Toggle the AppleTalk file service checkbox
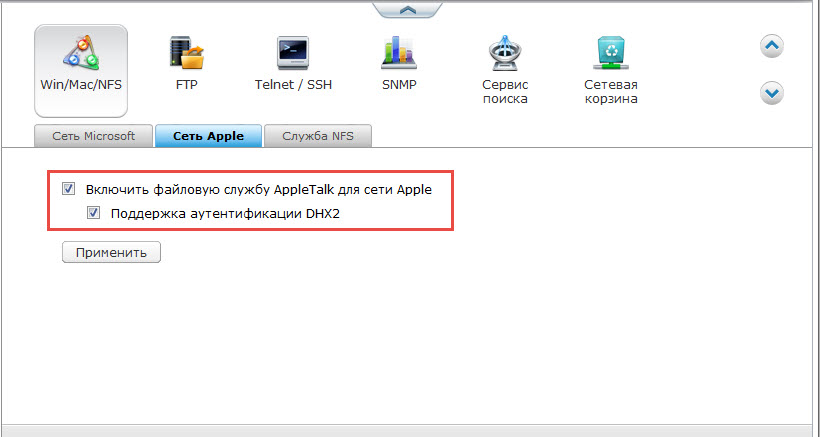 coord(69,189)
